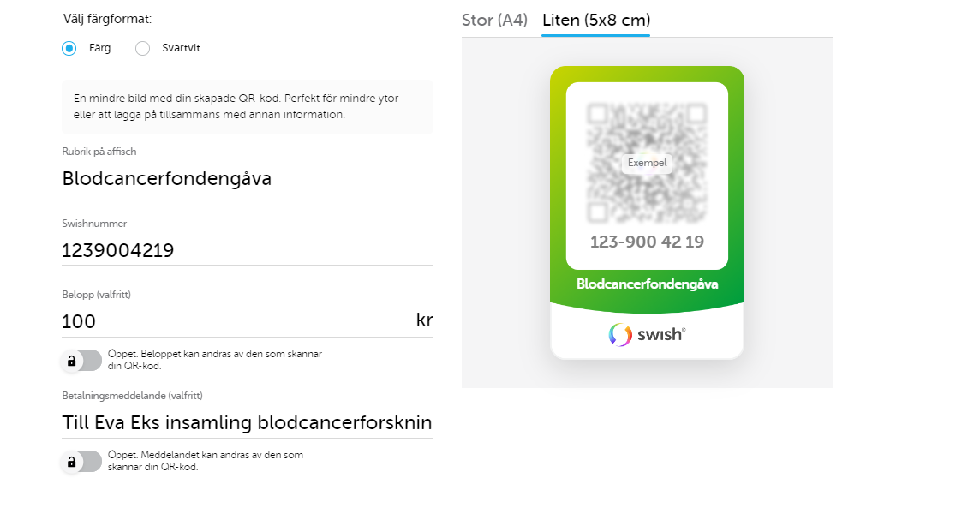
Task: Switch to the Liten (5x8 cm) tab
Action: click(x=595, y=20)
